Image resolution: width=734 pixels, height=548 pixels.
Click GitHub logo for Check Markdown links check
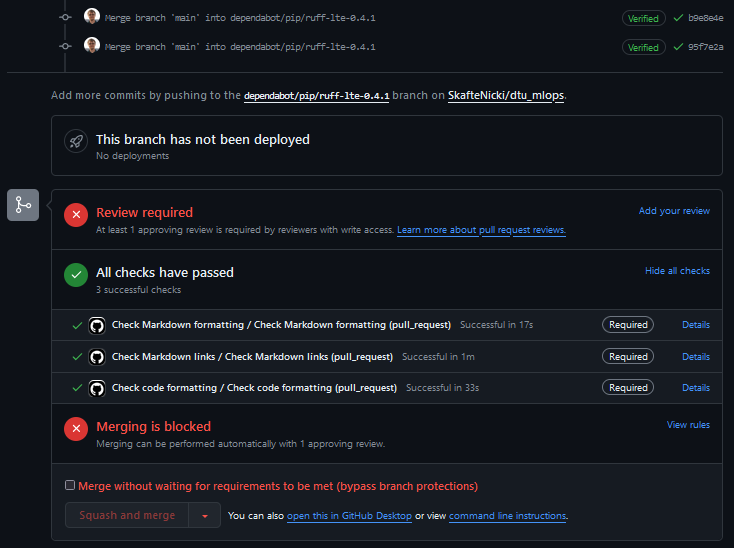tap(97, 356)
